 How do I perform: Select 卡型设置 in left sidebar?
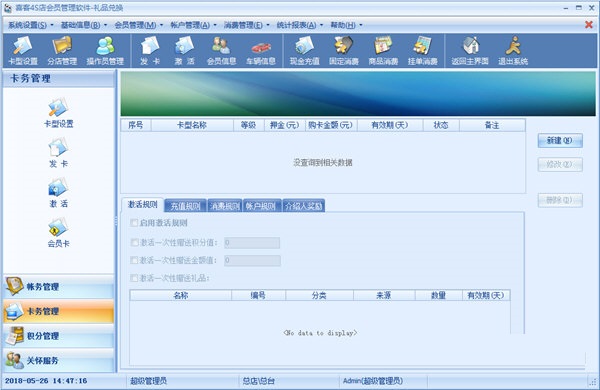coord(59,113)
